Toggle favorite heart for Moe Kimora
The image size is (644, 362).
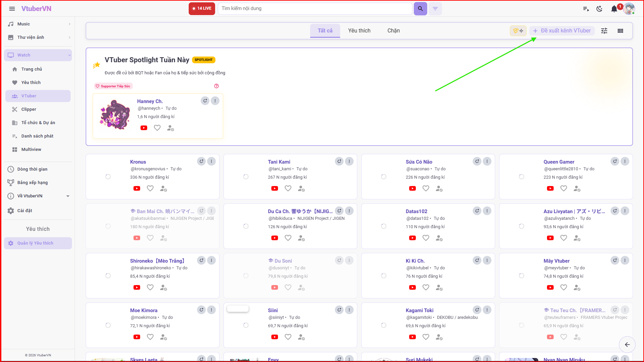(x=150, y=337)
